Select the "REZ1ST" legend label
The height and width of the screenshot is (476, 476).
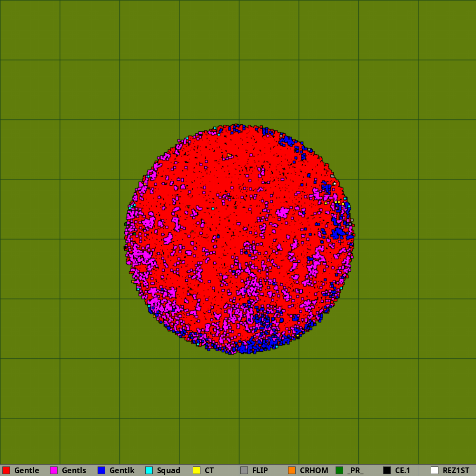[456, 470]
